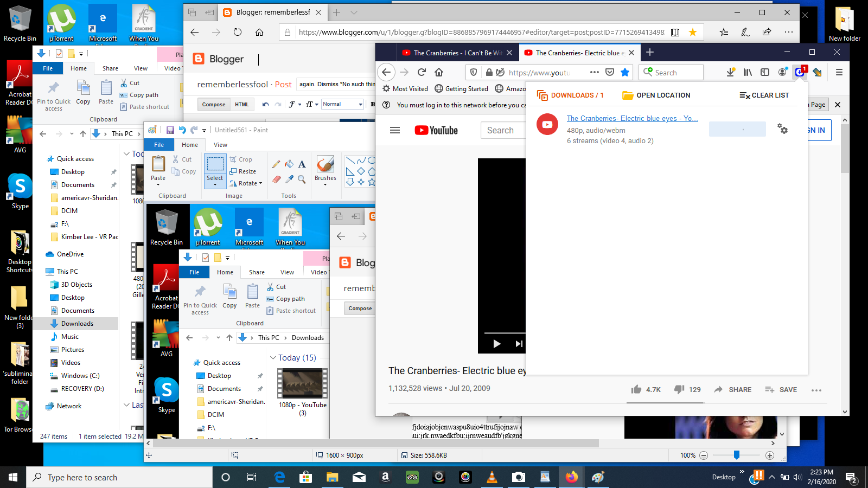The height and width of the screenshot is (488, 868).
Task: Open Paint Select dropdown arrow
Action: pos(215,185)
